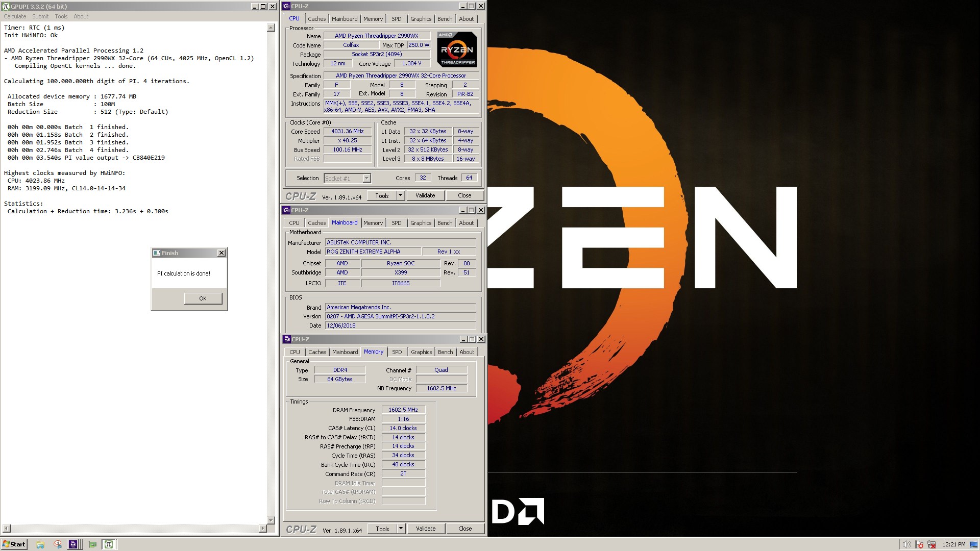Select CPU tab in the Mainboard CPU-Z window

pyautogui.click(x=295, y=223)
